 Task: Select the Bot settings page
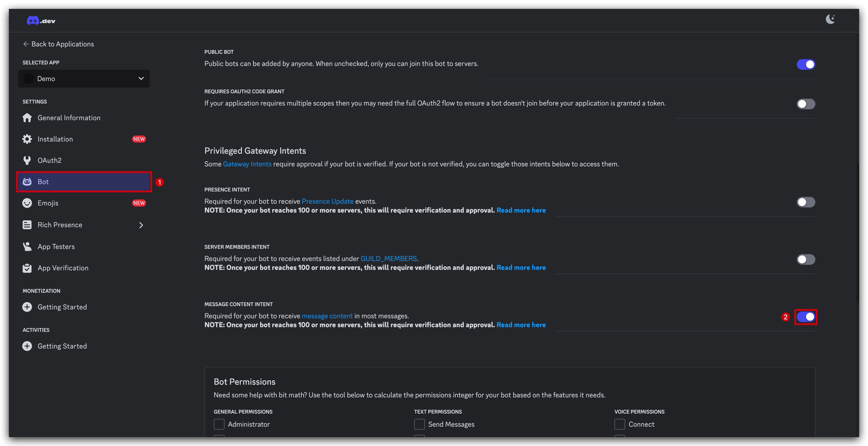coord(84,182)
